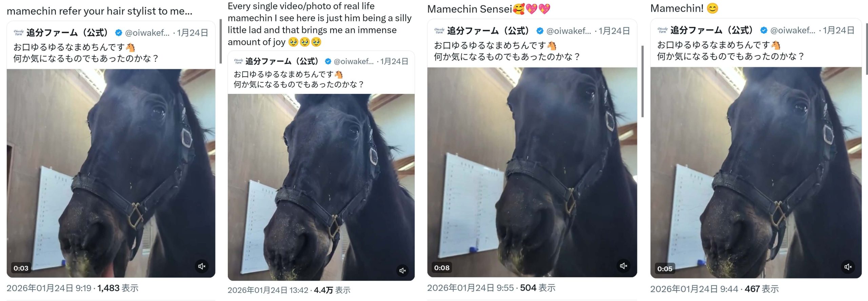Screen dimensions: 868x301
Task: Toggle mute on the 0:05 video
Action: click(848, 267)
